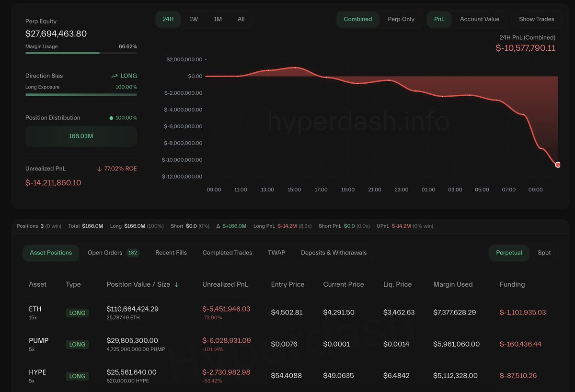Image resolution: width=575 pixels, height=392 pixels.
Task: Open the Recent Fills tab
Action: point(171,253)
